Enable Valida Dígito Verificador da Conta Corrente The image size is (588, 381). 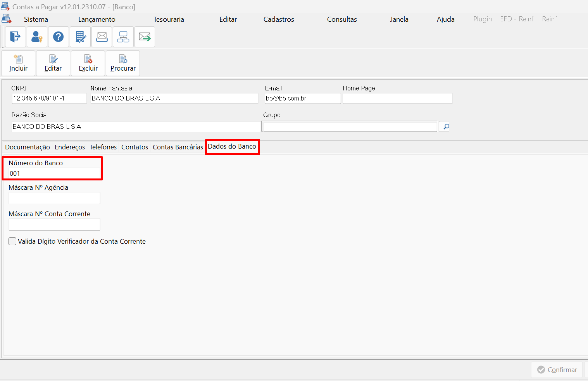[x=13, y=241]
